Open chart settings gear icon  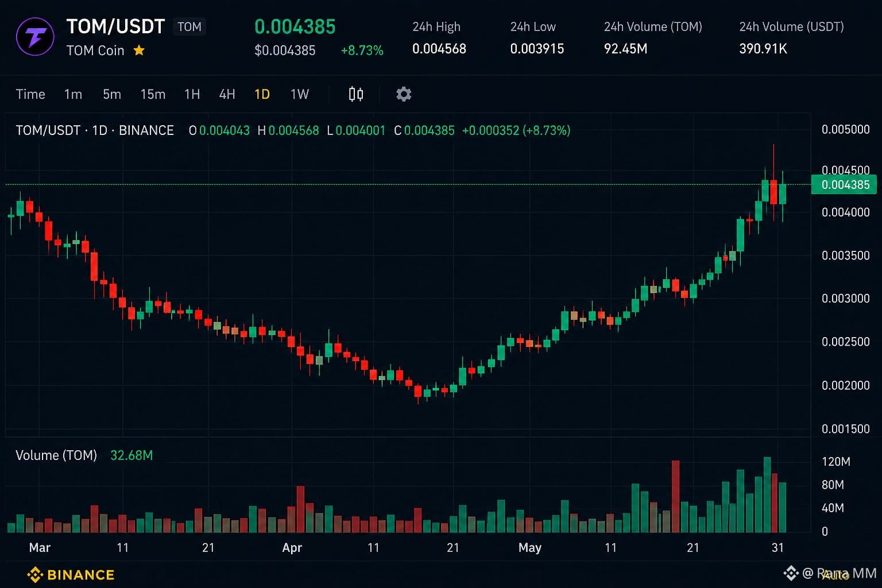coord(404,94)
